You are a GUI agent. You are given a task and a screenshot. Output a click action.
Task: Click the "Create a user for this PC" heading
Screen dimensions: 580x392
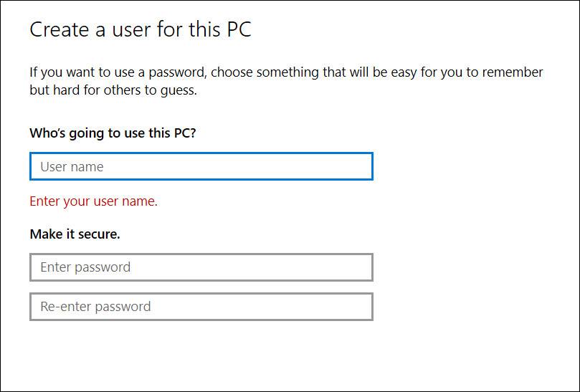[x=141, y=30]
